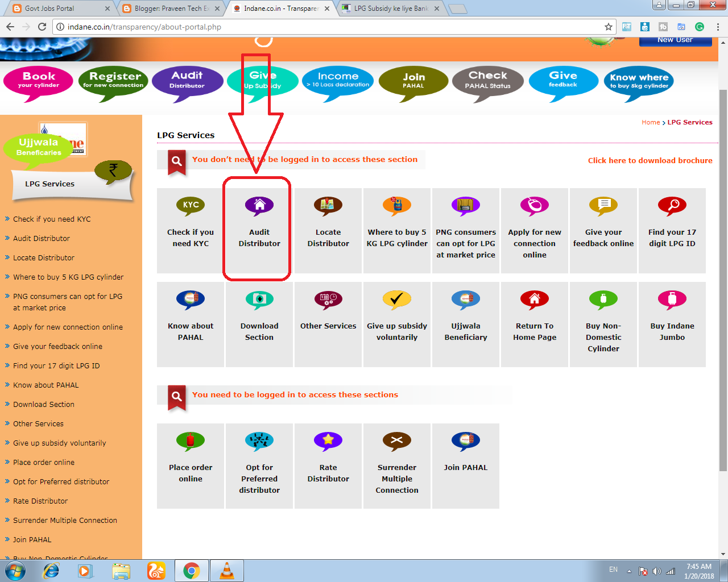This screenshot has width=728, height=582.
Task: Open sidebar link Download Section
Action: [x=44, y=404]
